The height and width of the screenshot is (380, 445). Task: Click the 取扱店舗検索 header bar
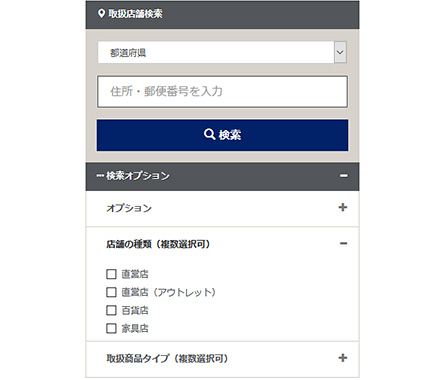click(x=222, y=15)
